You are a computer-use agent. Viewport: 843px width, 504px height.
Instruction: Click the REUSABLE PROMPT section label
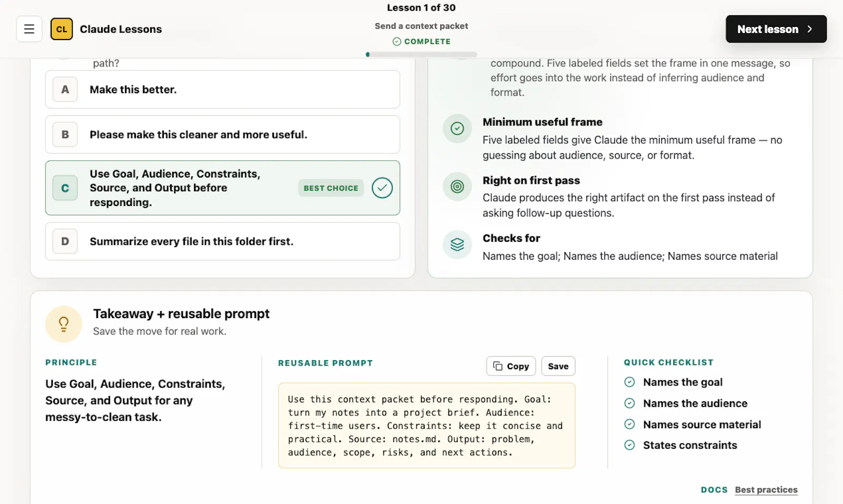(x=326, y=363)
